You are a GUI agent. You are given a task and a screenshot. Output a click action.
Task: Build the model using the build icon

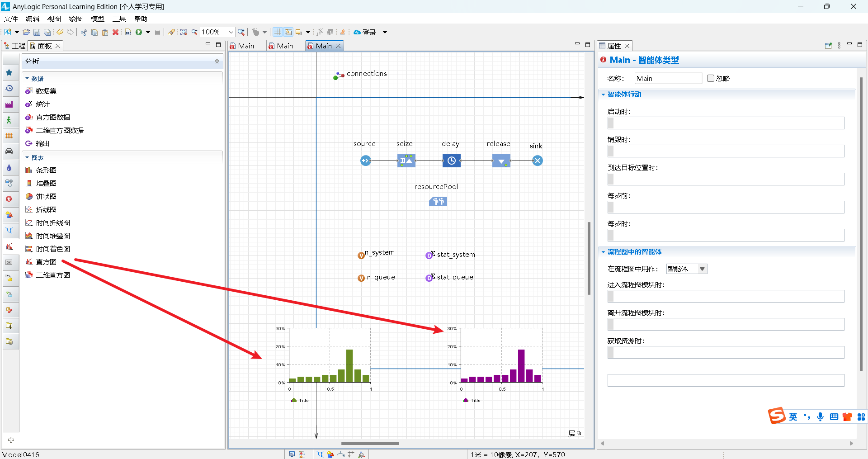point(128,32)
